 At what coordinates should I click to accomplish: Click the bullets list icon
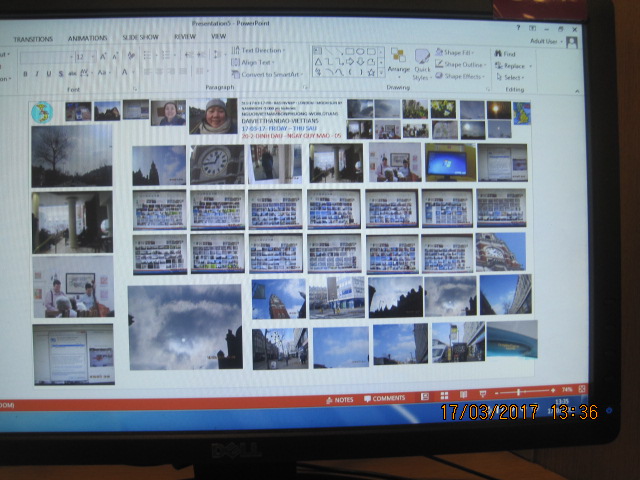148,55
